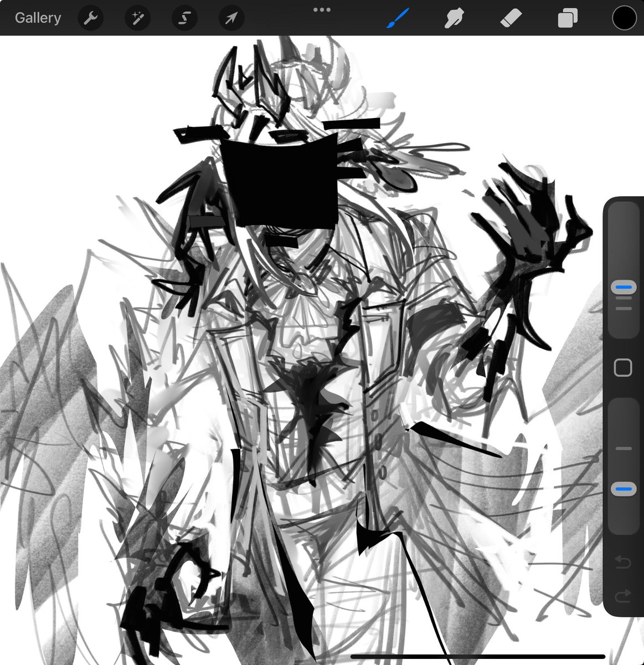
Task: Open the black color swatch picker
Action: [624, 18]
